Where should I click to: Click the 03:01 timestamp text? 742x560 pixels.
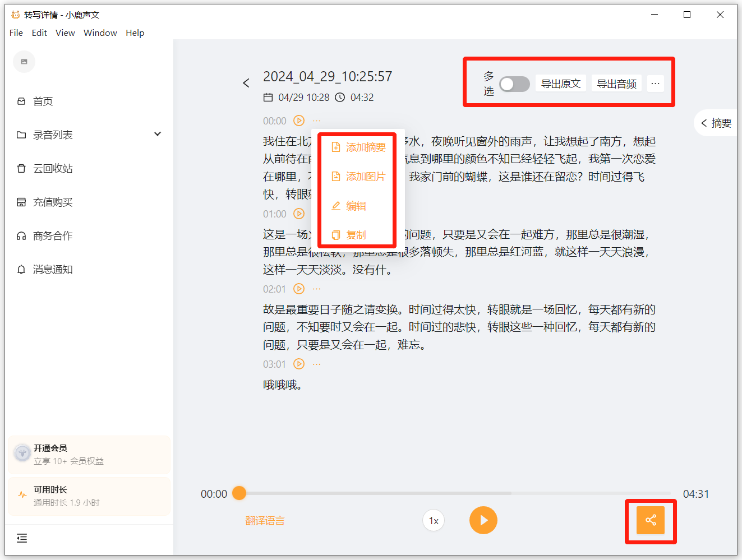(274, 364)
